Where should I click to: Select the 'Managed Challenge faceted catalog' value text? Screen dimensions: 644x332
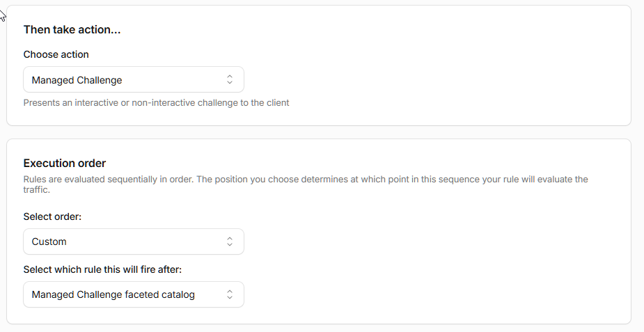113,294
